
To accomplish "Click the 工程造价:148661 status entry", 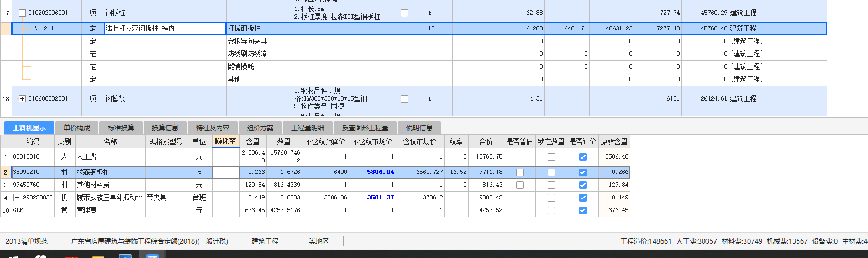I will click(x=645, y=241).
